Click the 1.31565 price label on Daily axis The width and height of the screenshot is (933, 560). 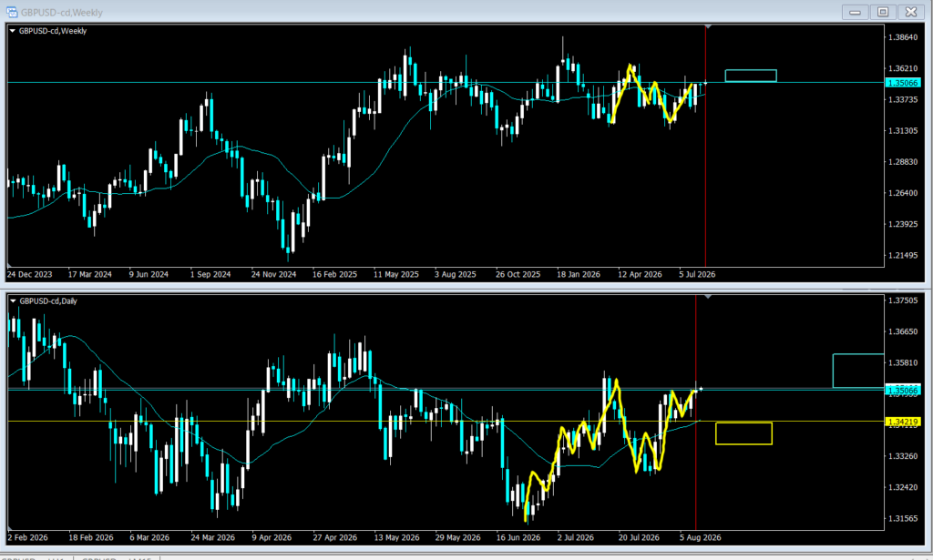(903, 518)
